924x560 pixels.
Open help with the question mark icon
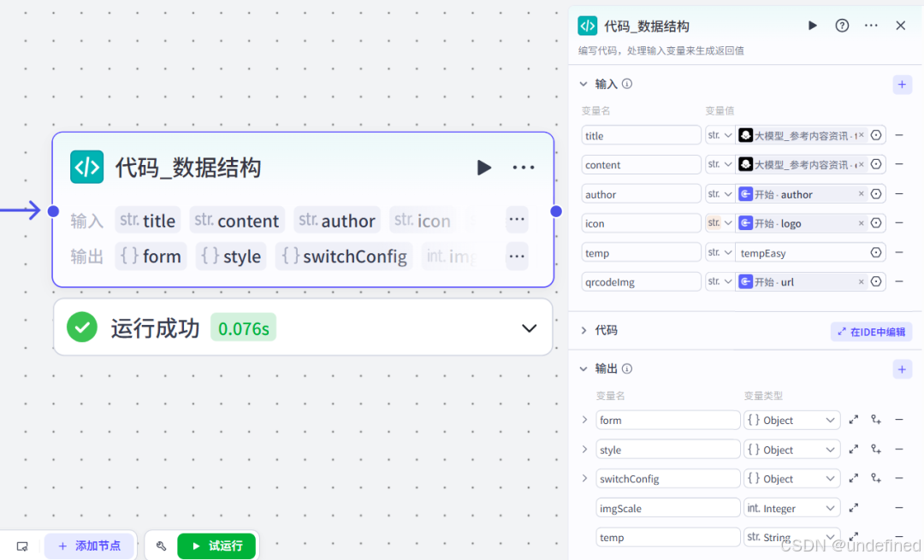[x=842, y=26]
